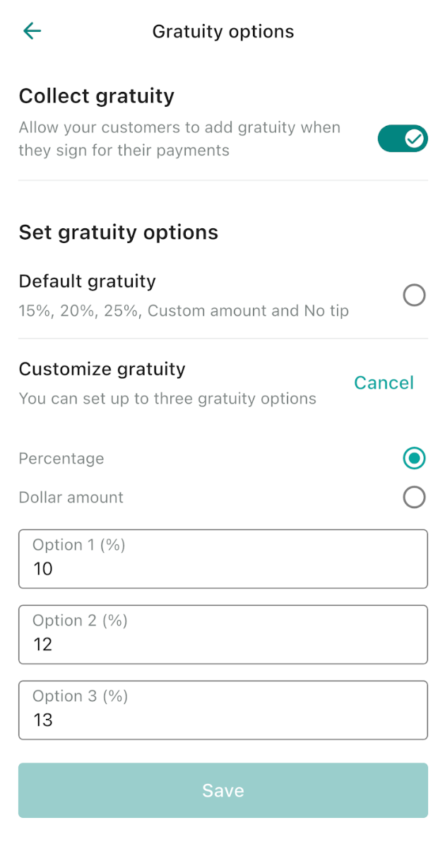Click the three gratuity options hint text
The image size is (445, 868).
pos(167,399)
